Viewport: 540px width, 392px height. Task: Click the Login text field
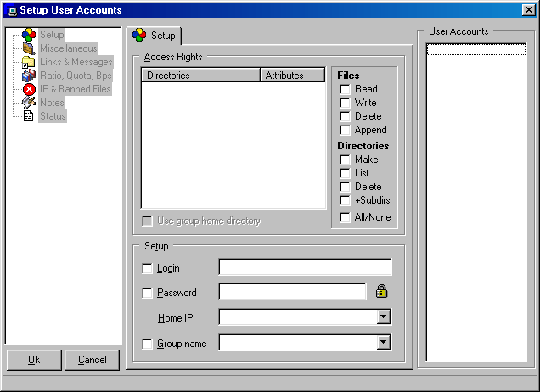click(x=305, y=268)
